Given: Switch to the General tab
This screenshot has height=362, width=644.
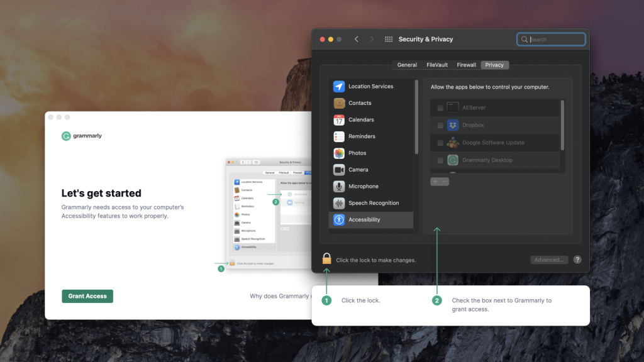Looking at the screenshot, I should (x=407, y=65).
